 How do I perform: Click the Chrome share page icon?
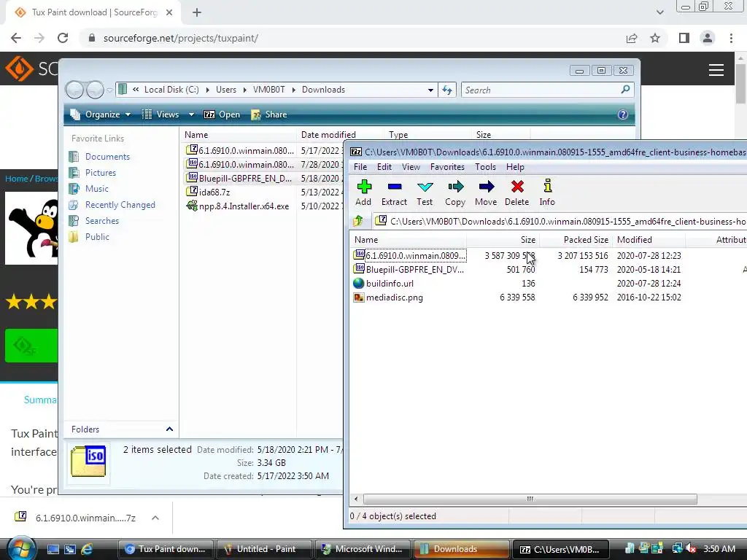632,38
